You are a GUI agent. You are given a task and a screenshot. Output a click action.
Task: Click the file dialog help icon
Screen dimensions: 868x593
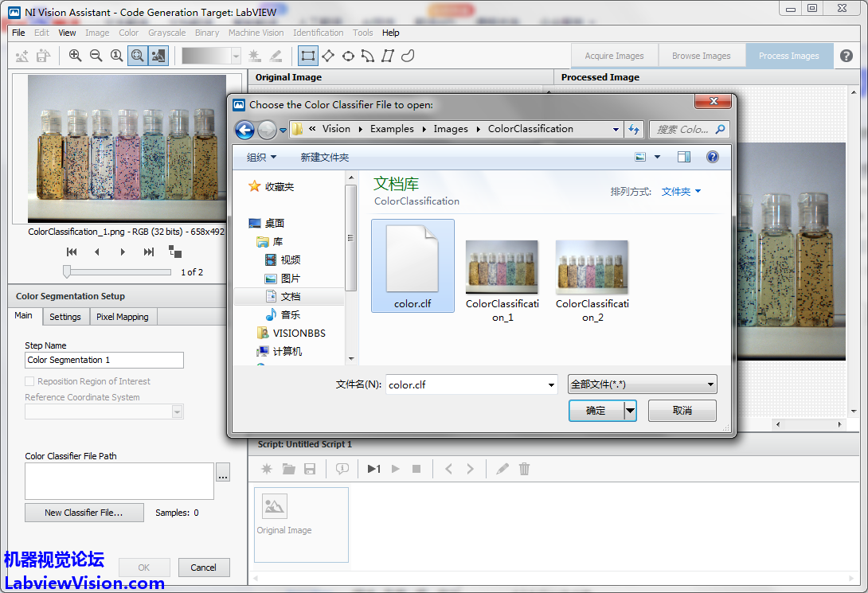point(713,157)
